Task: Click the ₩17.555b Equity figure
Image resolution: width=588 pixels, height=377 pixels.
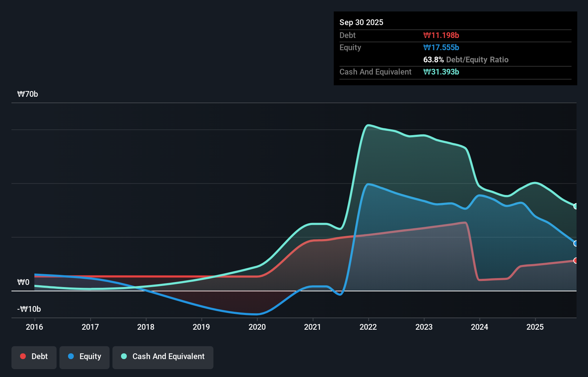Action: point(441,47)
